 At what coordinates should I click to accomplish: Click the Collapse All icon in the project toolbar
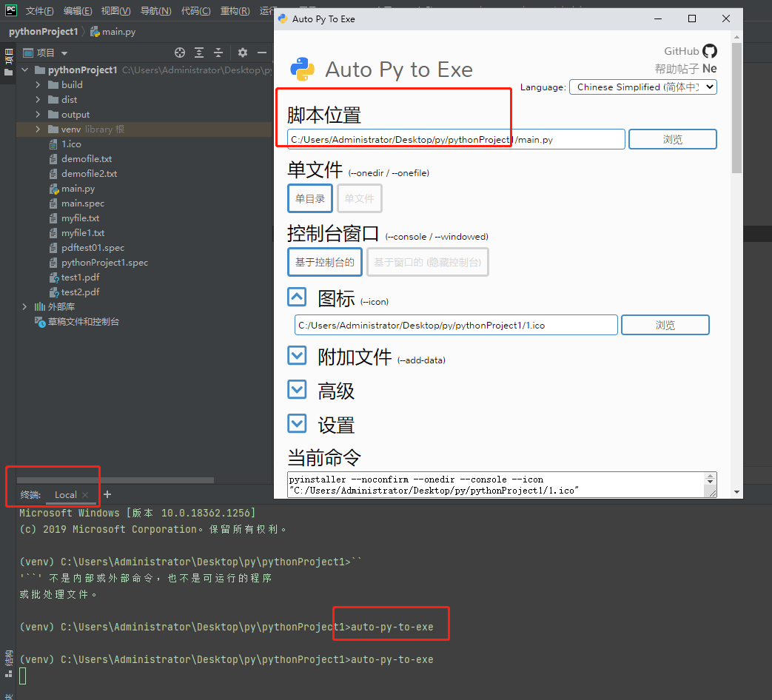click(218, 53)
